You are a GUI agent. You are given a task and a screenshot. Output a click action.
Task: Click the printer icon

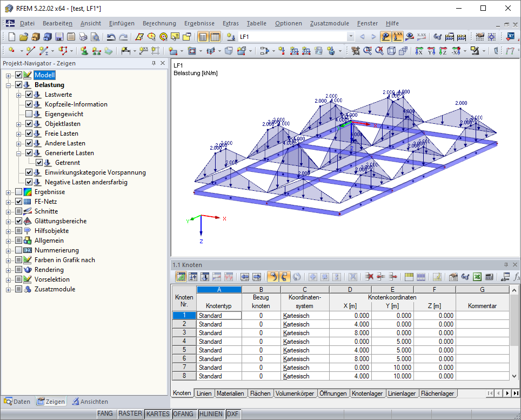[83, 37]
